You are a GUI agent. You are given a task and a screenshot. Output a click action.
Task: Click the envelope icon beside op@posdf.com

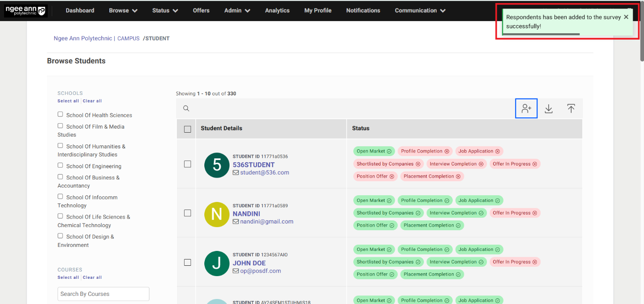[x=236, y=271]
